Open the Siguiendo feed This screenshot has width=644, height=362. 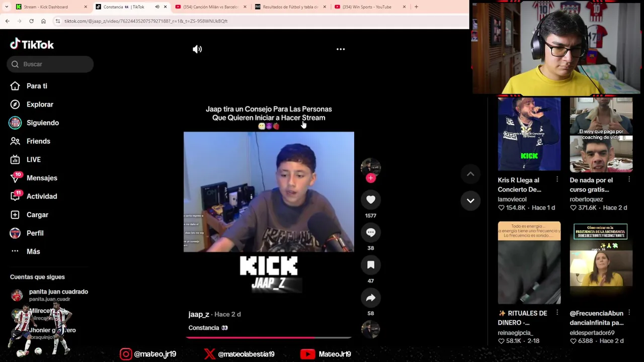click(x=43, y=123)
